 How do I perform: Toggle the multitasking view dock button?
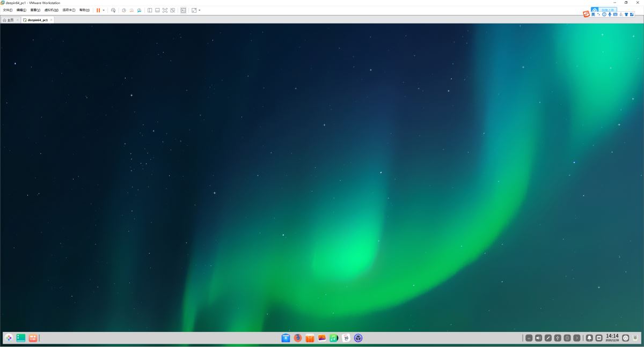coord(21,338)
